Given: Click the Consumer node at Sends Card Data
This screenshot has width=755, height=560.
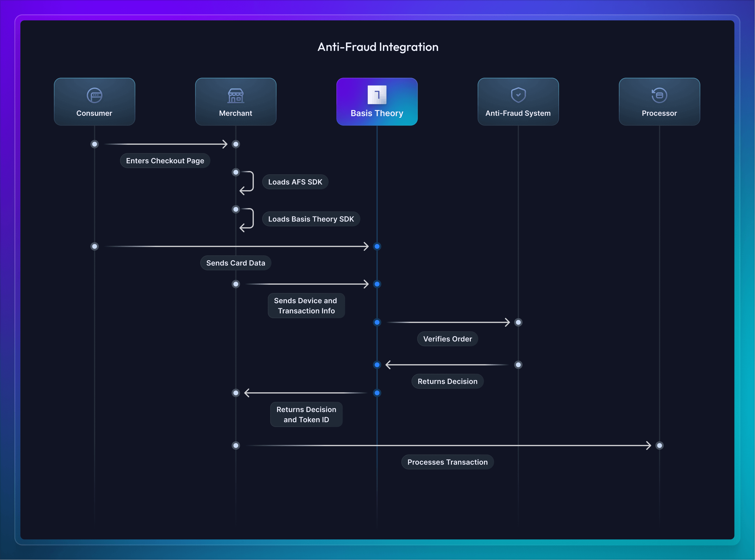Looking at the screenshot, I should point(95,246).
